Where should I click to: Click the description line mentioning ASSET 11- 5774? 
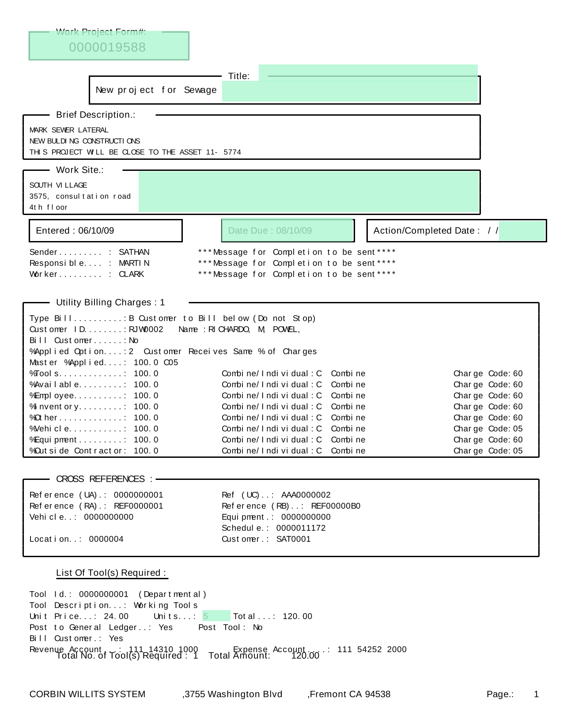(136, 152)
